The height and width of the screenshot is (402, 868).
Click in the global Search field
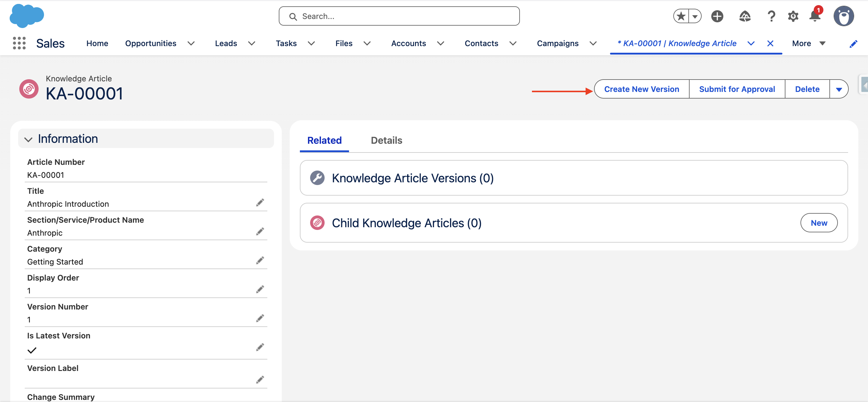pos(399,16)
